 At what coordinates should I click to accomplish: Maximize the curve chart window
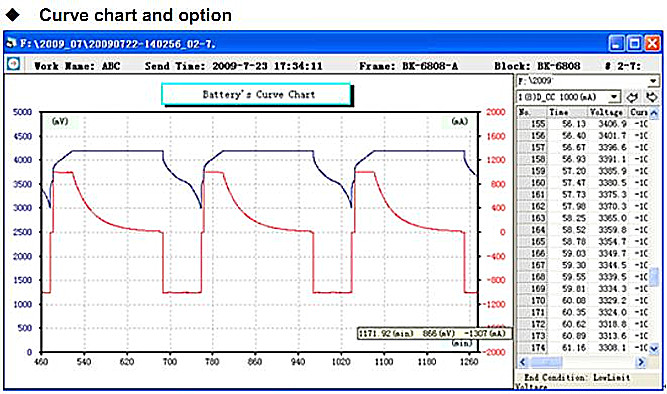click(x=634, y=43)
